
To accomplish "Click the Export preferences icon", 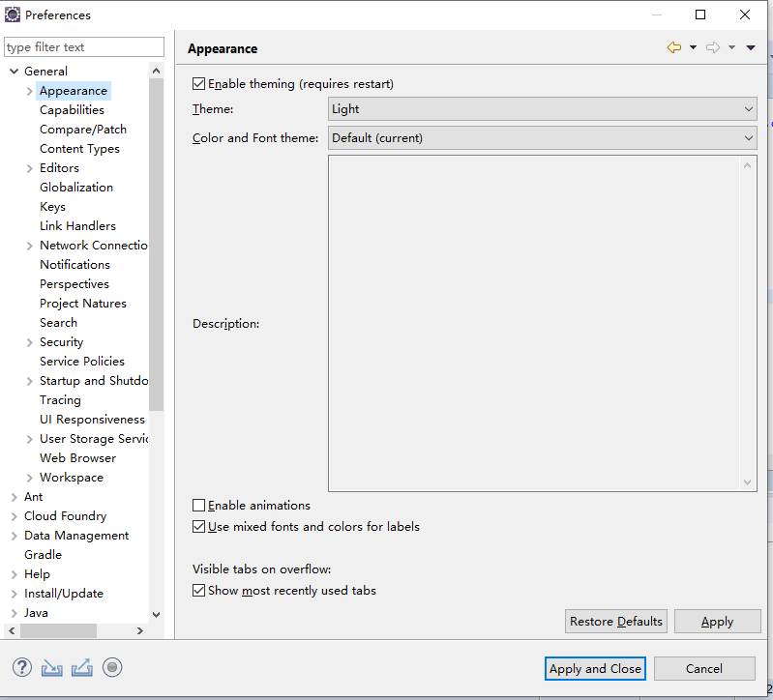I will tap(82, 668).
